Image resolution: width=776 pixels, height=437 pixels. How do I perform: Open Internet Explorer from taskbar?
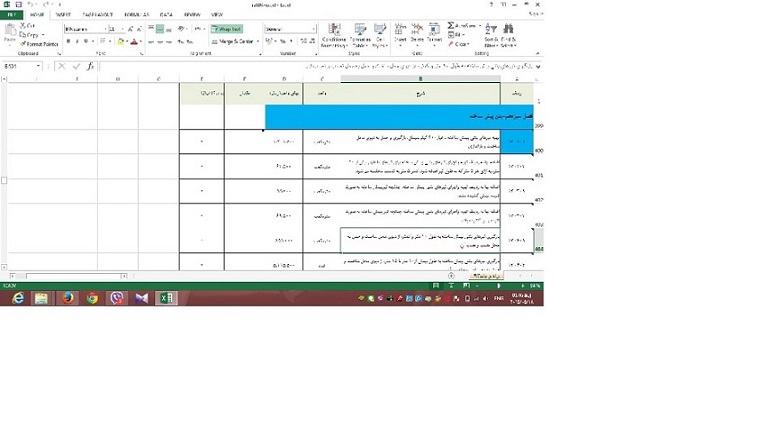click(18, 298)
